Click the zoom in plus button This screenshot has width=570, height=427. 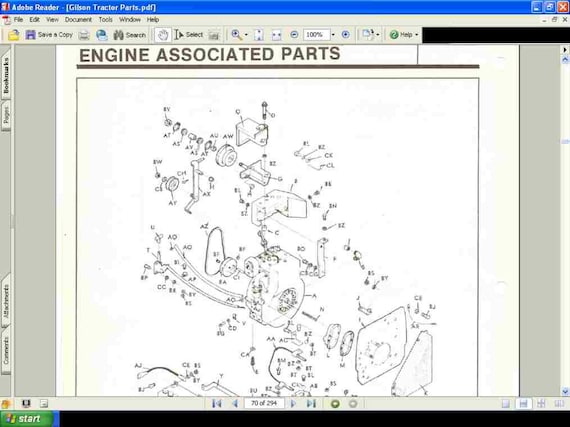pos(345,35)
